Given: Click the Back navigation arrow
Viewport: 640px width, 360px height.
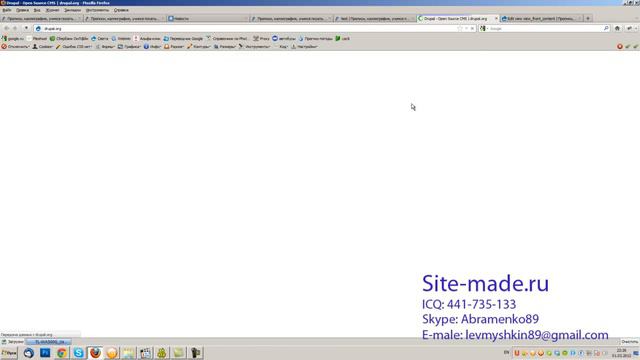Looking at the screenshot, I should pyautogui.click(x=7, y=28).
